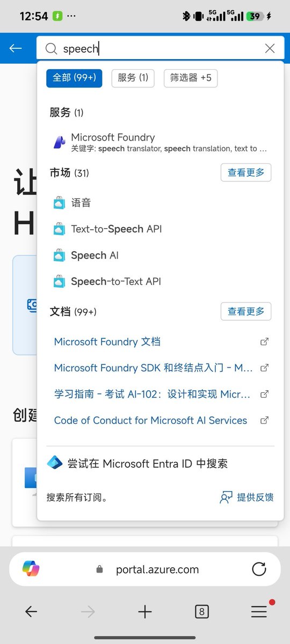Viewport: 290px width, 644px height.
Task: Focus the speech search input field
Action: tap(160, 48)
